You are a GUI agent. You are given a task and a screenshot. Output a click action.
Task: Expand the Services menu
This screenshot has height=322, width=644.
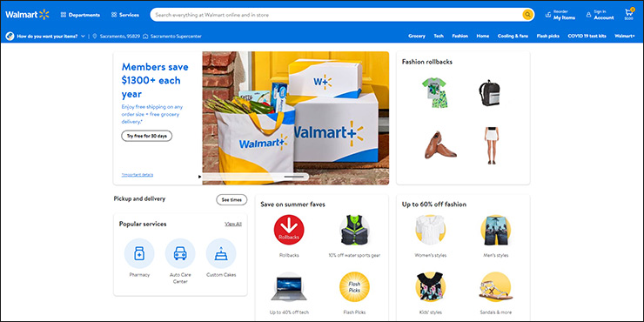124,15
